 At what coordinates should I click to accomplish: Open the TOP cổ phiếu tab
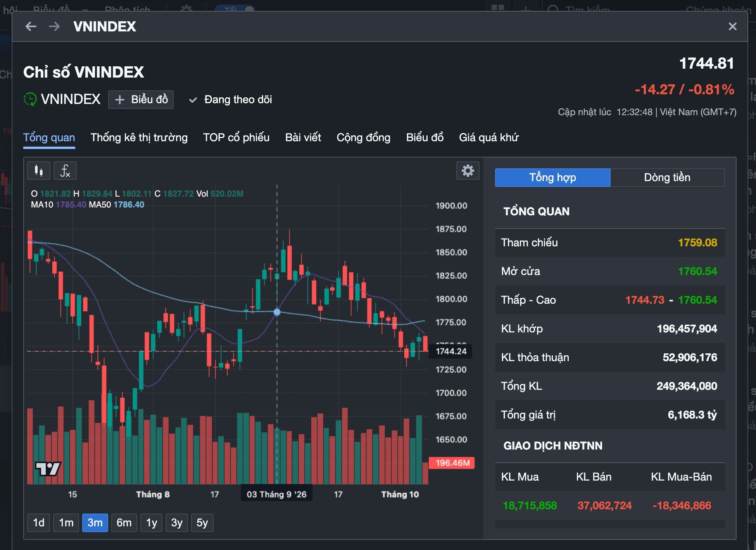coord(236,137)
